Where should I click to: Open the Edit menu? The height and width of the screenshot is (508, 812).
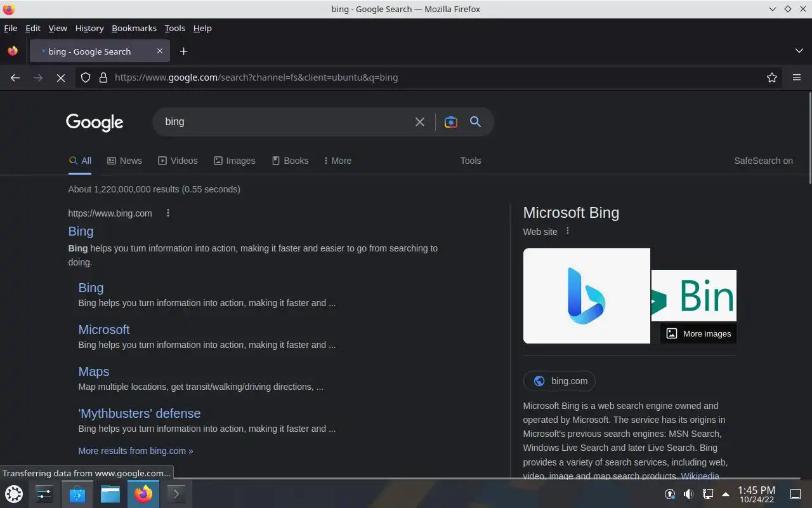click(33, 28)
